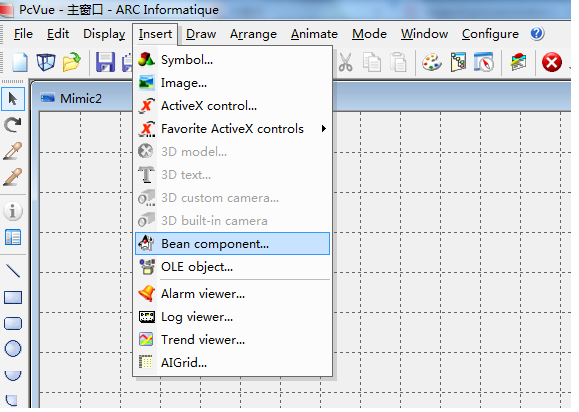Viewport: 579px width, 412px height.
Task: Click the scissors cut icon
Action: [346, 62]
